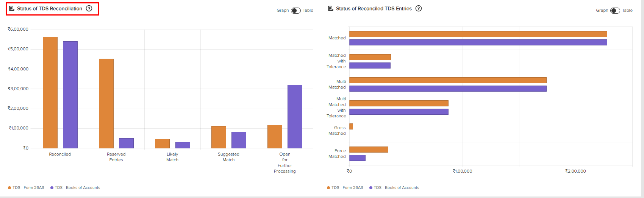Click Gross Matched axis label

(x=337, y=131)
